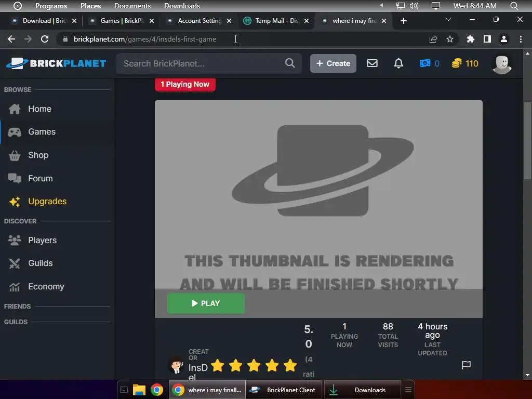Click the show desktop taskbar icon
Image resolution: width=532 pixels, height=399 pixels.
pos(124,390)
